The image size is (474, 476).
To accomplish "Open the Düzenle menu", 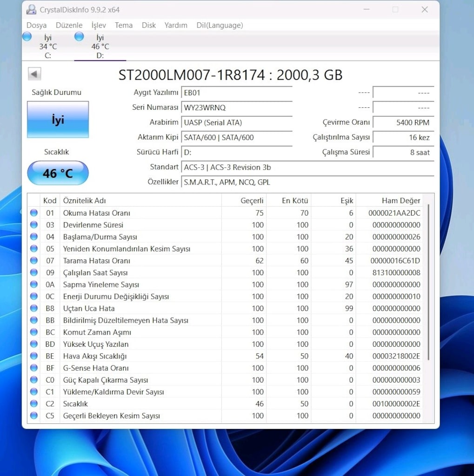I will [69, 25].
